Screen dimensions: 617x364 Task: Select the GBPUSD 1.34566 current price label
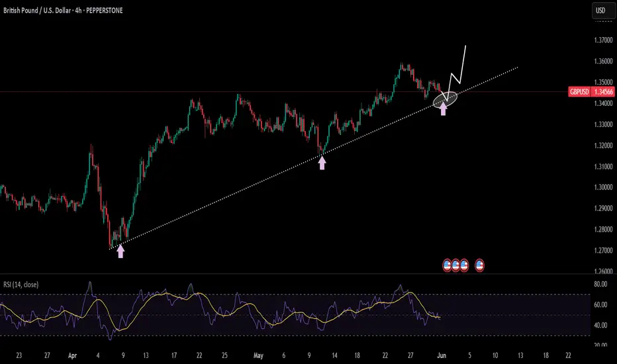591,92
